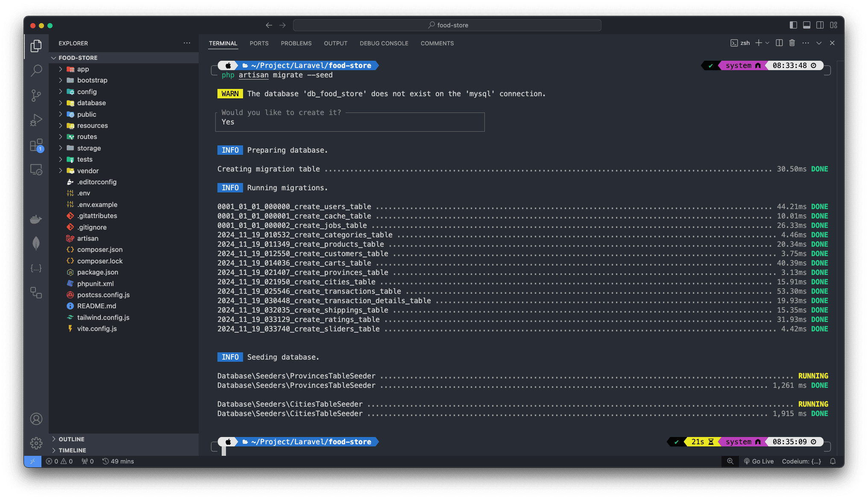Open Run and Debug view
Screen dimensions: 868x499
coord(36,120)
